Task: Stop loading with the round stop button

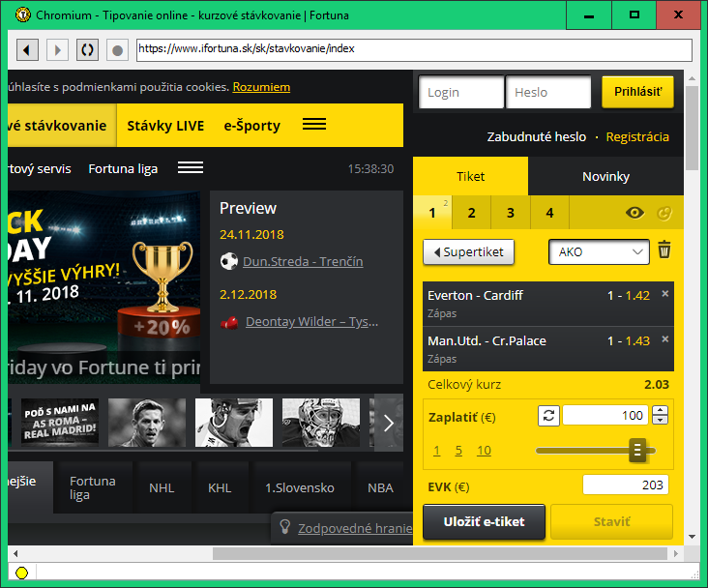Action: (x=117, y=49)
